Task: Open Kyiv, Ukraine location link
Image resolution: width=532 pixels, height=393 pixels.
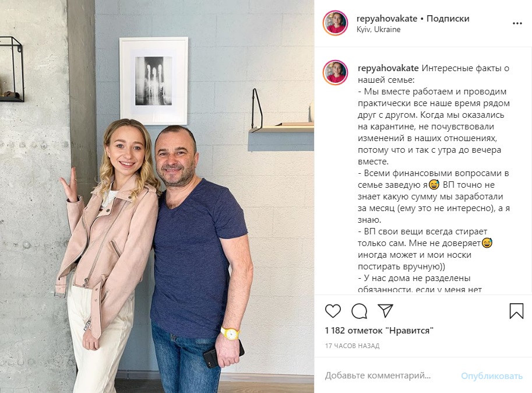Action: click(378, 30)
